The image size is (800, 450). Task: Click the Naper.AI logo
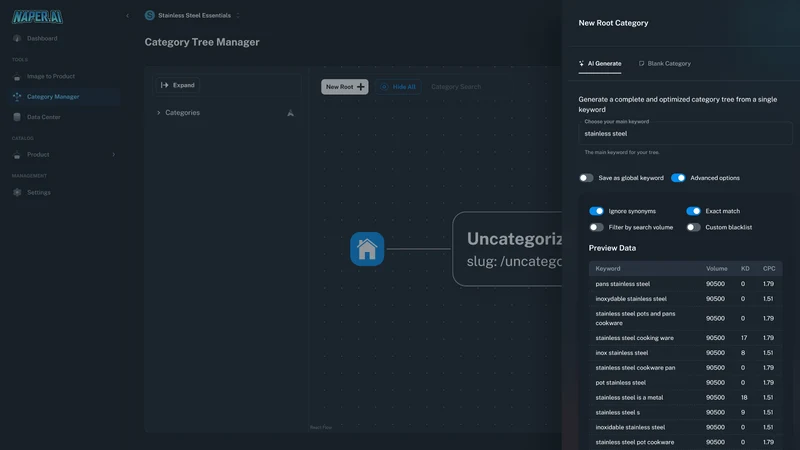click(x=37, y=16)
